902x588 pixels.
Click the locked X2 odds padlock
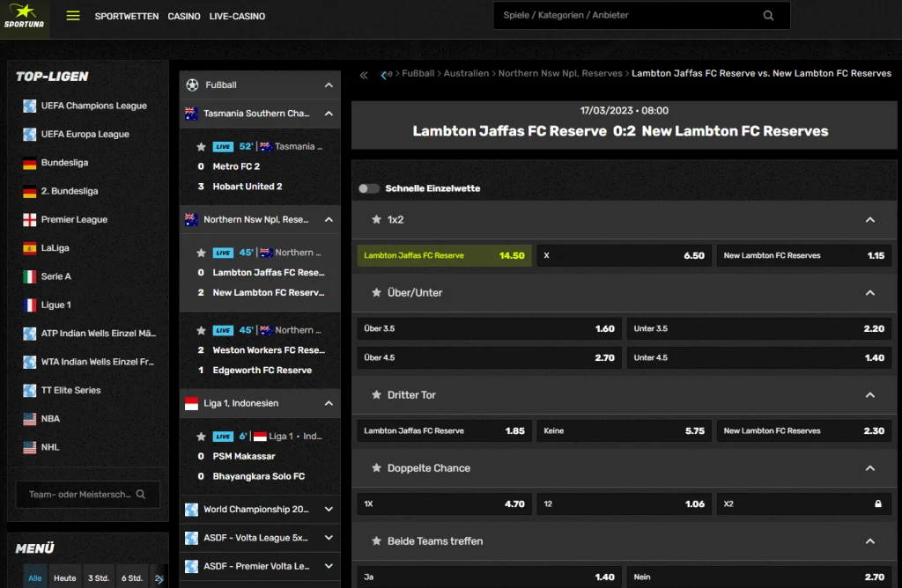(878, 503)
